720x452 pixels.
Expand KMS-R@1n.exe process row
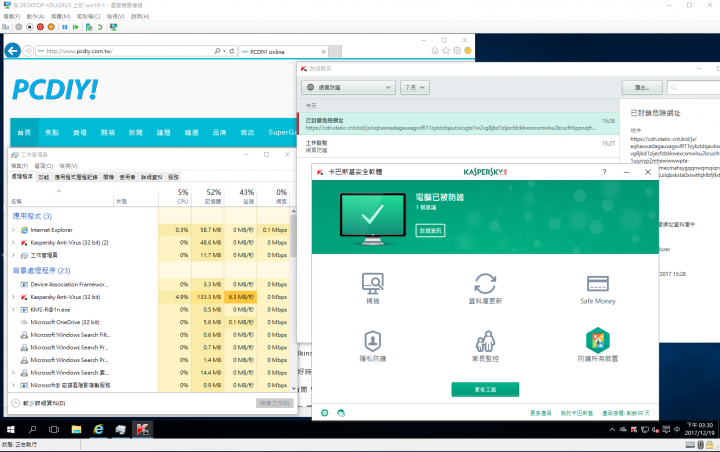pos(13,310)
